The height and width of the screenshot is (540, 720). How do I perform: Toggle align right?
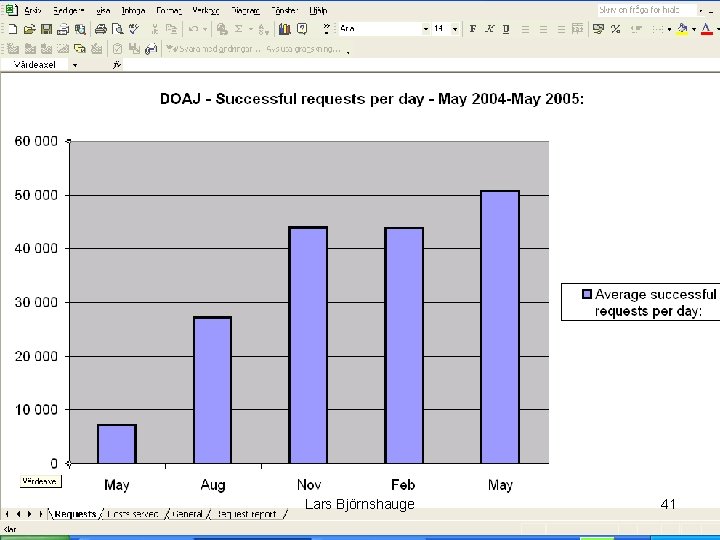561,29
